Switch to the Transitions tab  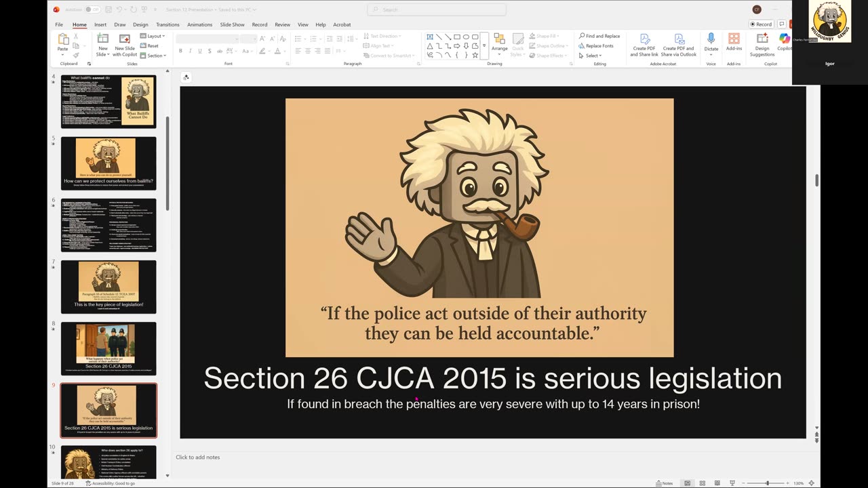[x=167, y=24]
